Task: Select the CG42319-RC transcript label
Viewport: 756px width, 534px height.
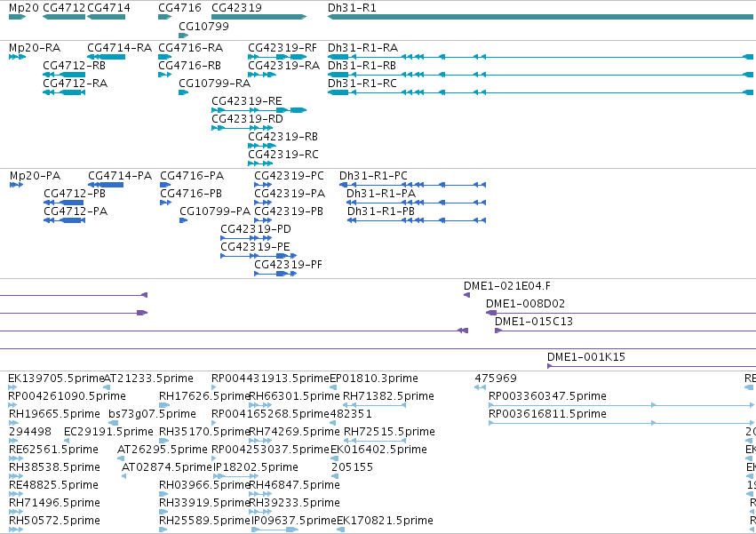Action: (283, 155)
